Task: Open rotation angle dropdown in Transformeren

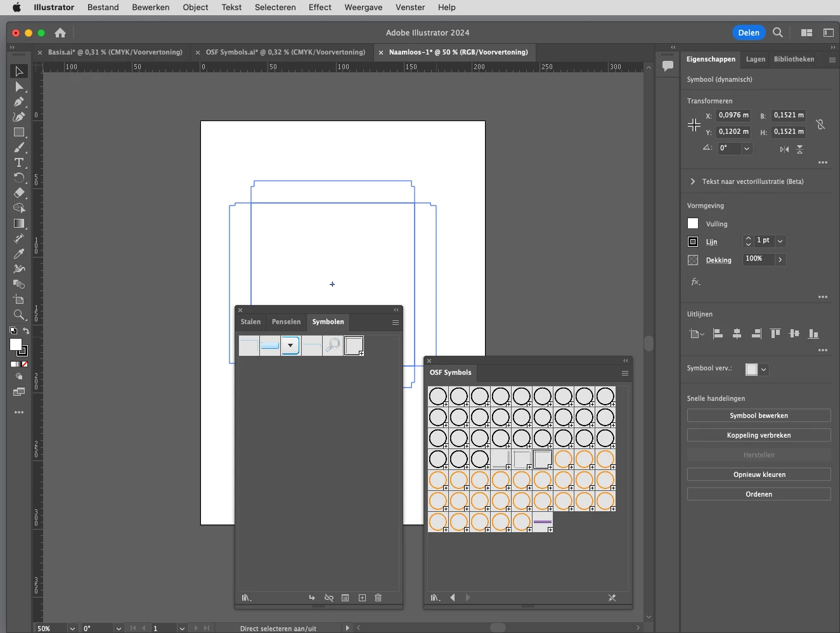Action: (747, 148)
